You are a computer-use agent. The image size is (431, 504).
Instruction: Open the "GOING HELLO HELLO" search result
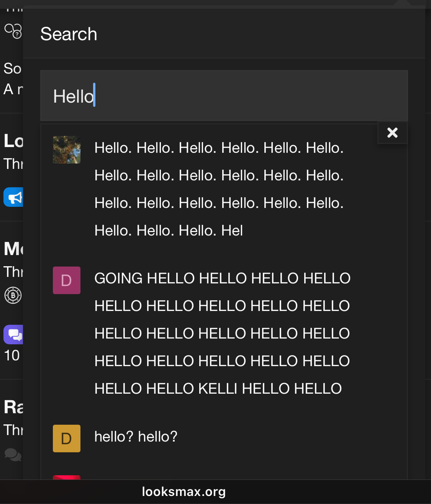click(x=222, y=333)
